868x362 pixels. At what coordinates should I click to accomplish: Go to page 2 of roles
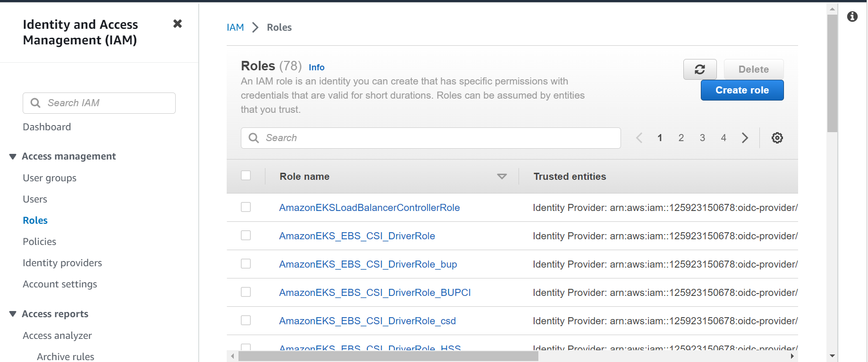(x=681, y=138)
